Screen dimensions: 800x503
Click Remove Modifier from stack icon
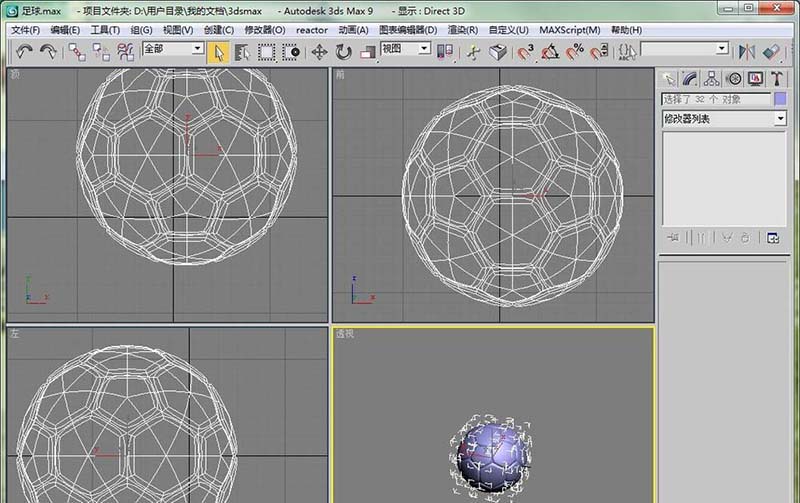[x=746, y=238]
